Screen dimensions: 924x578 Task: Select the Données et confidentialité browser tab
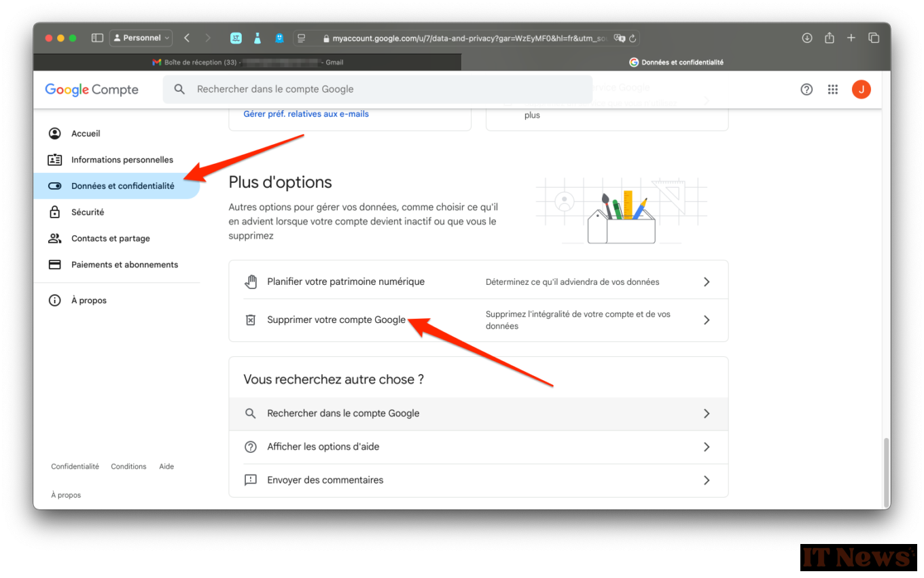click(x=676, y=62)
